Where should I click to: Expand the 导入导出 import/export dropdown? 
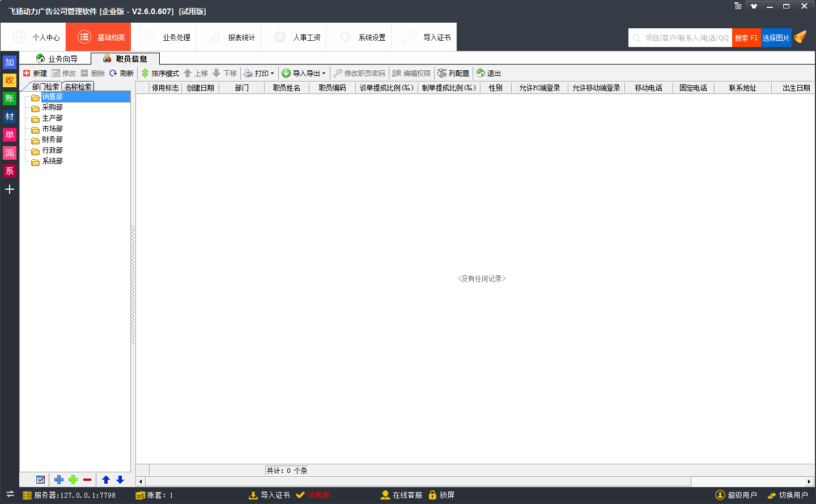pyautogui.click(x=304, y=73)
